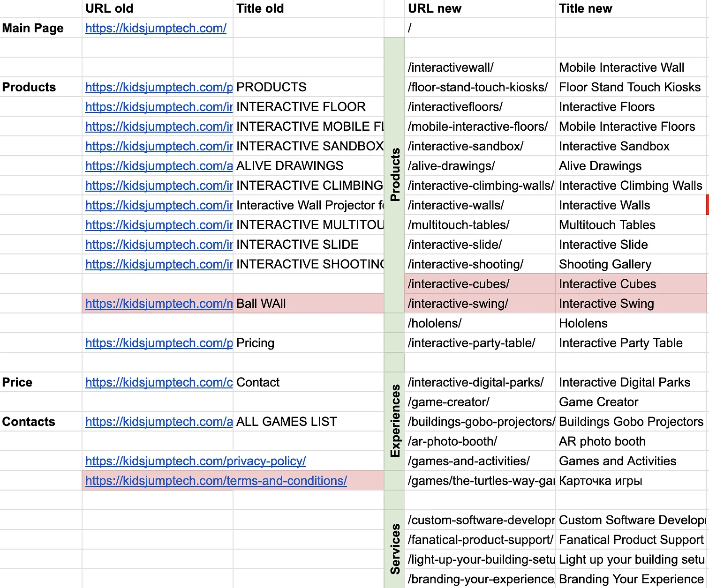Viewport: 709px width, 588px height.
Task: Select the Title new column header cell
Action: point(585,8)
